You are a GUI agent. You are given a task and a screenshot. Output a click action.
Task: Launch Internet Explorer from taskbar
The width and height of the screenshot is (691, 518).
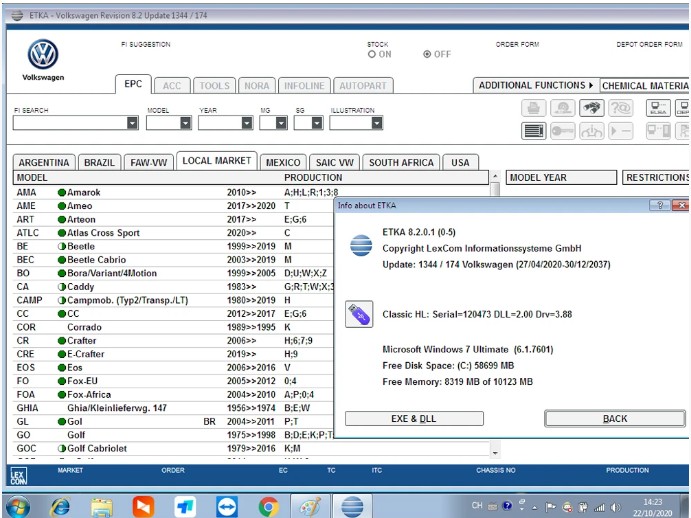(60, 507)
